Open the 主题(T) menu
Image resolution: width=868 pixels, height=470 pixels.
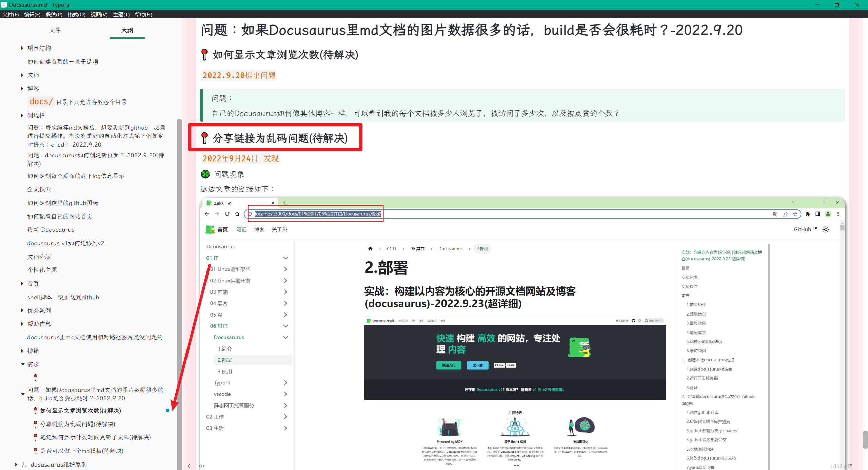pyautogui.click(x=121, y=14)
